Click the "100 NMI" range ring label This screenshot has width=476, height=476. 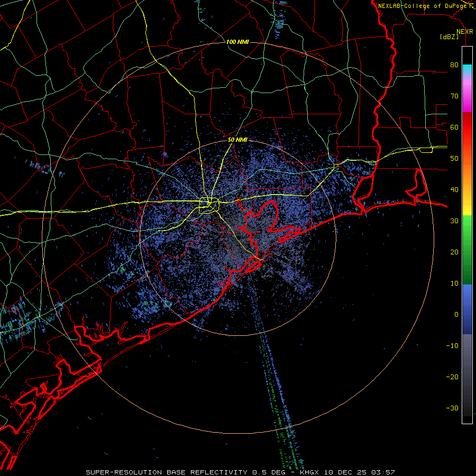click(x=237, y=42)
